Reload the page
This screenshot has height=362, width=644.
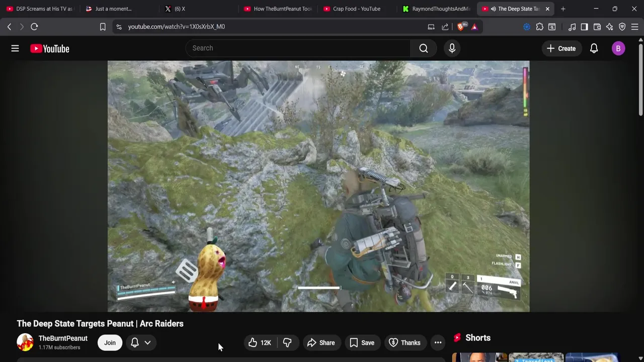point(34,27)
